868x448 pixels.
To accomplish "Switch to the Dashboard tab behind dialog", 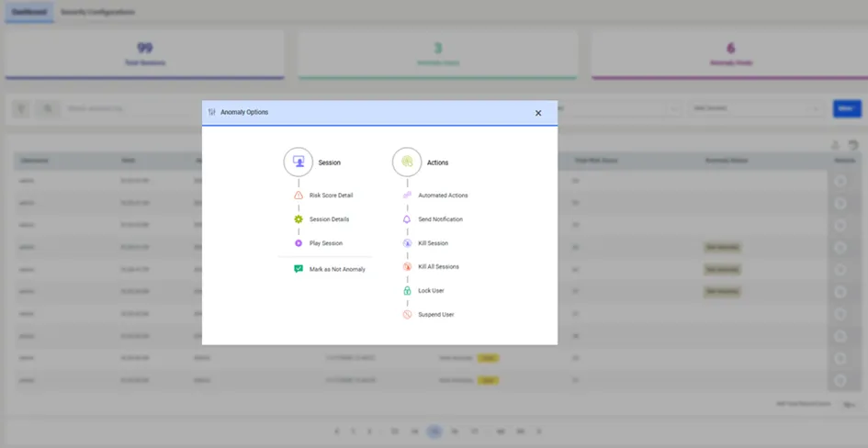I will click(x=30, y=12).
